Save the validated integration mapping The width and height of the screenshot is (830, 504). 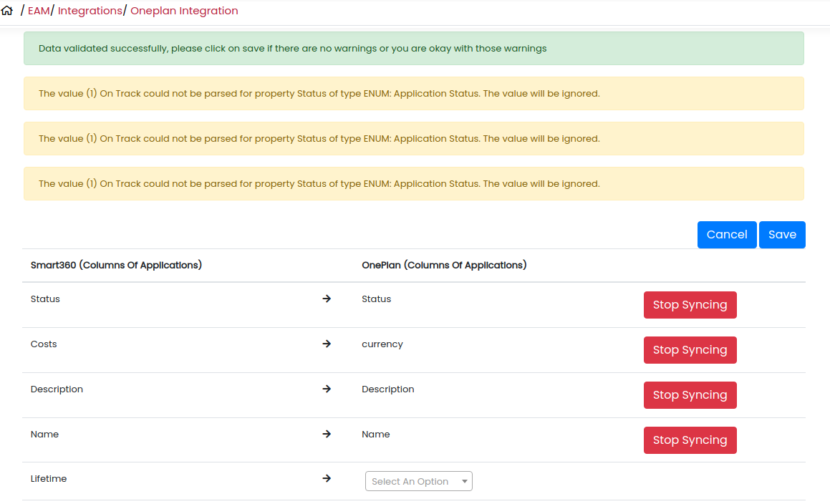782,235
